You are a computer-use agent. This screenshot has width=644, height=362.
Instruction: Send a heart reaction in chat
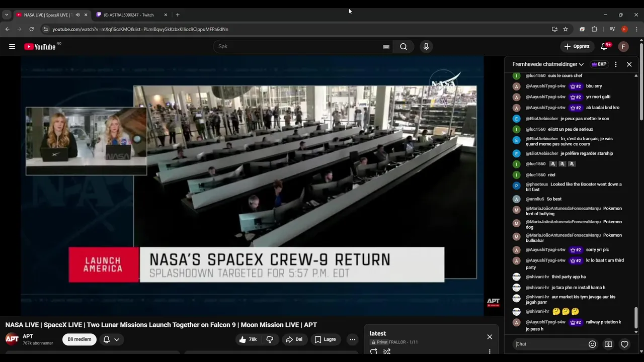point(624,344)
